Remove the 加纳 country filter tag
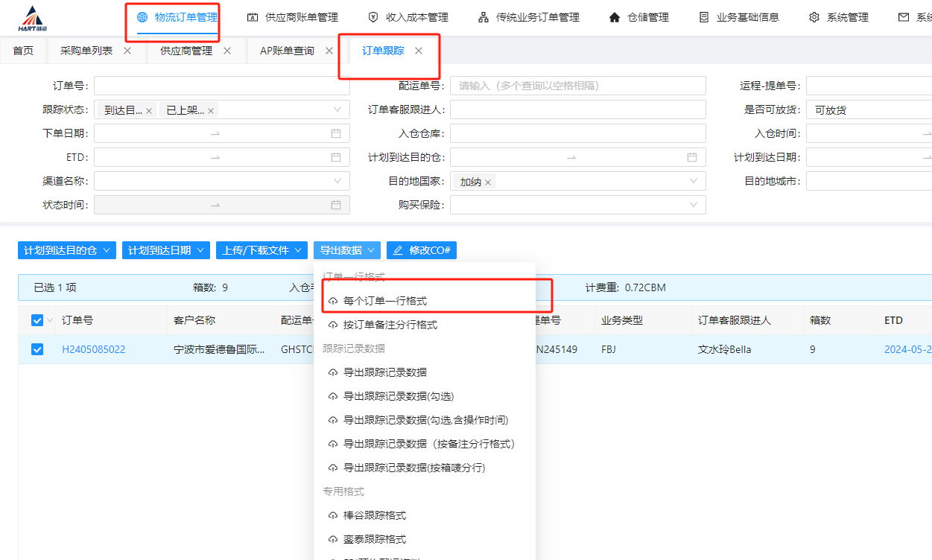Viewport: 932px width, 560px height. click(x=488, y=182)
